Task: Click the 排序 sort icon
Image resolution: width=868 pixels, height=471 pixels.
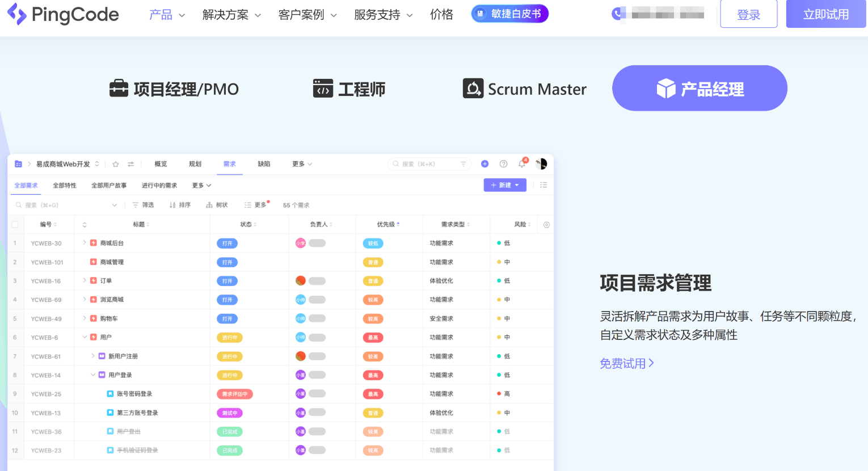Action: 172,205
